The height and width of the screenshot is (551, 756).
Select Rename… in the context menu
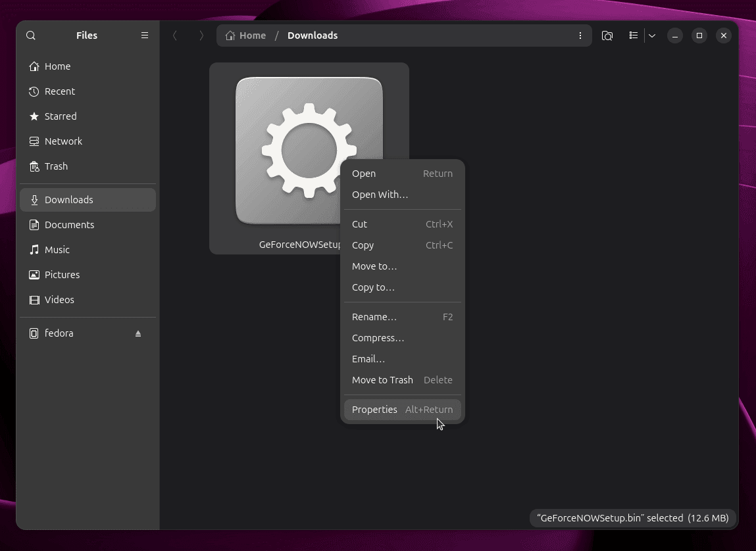click(x=402, y=318)
